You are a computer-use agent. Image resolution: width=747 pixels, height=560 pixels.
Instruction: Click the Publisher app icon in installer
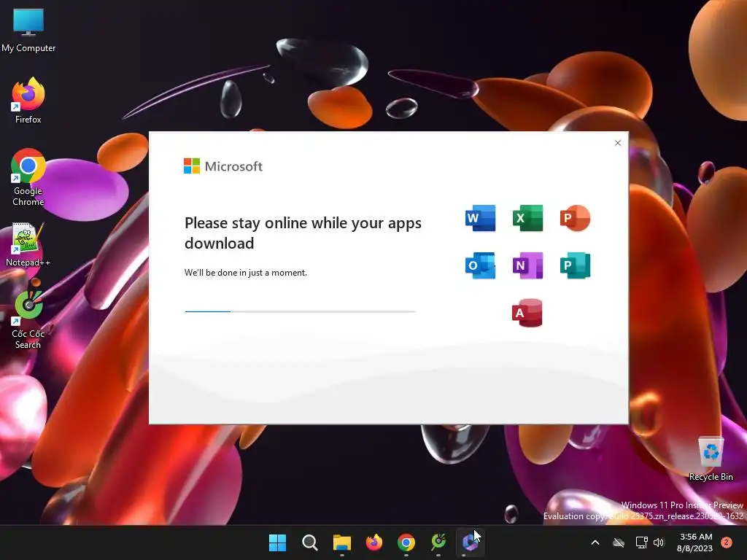click(x=575, y=265)
